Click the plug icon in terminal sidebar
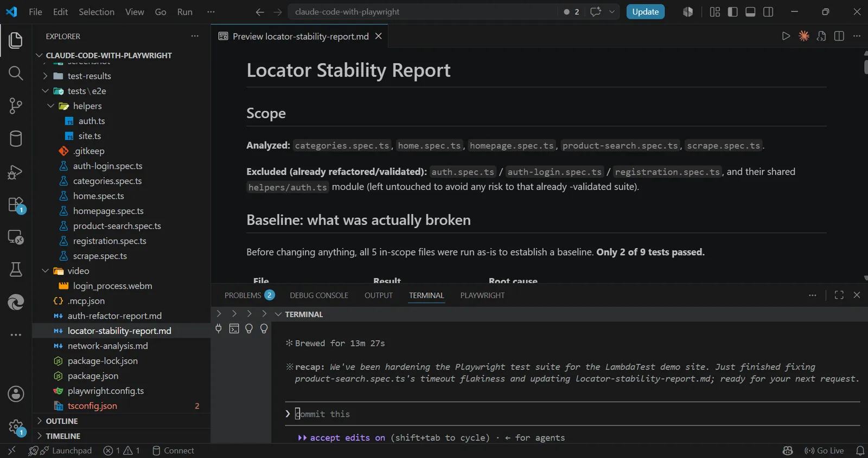Image resolution: width=868 pixels, height=458 pixels. click(x=219, y=328)
